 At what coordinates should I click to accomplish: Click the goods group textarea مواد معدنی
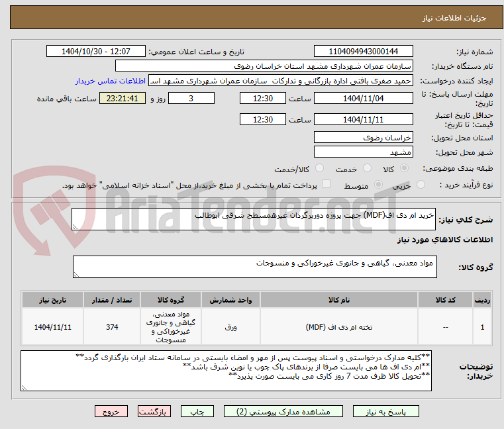pos(254,267)
